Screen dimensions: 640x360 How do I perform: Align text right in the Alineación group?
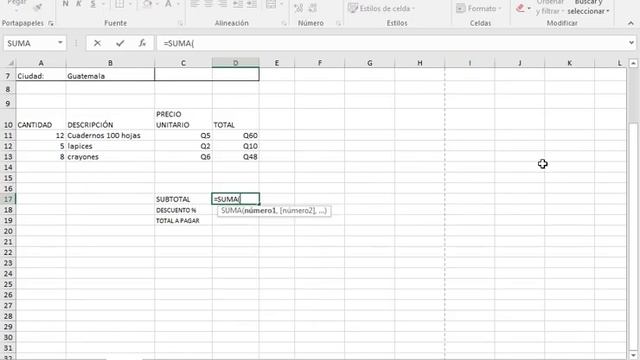(x=222, y=4)
